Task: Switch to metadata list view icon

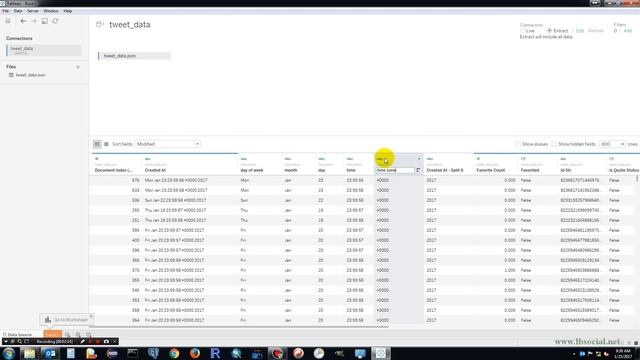Action: point(106,144)
